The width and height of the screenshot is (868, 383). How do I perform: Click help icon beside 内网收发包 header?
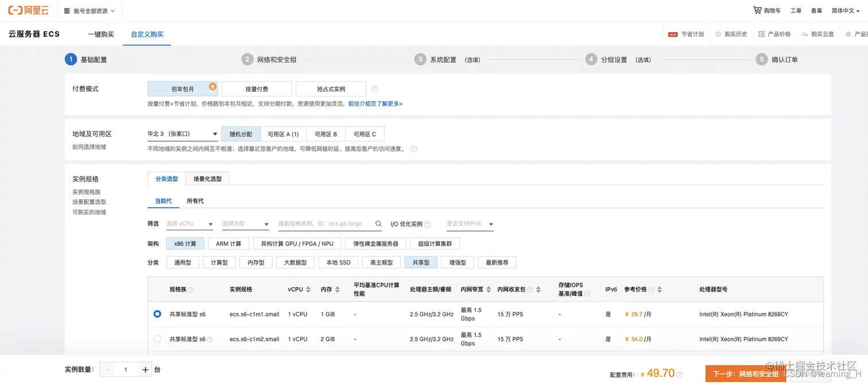tap(530, 289)
